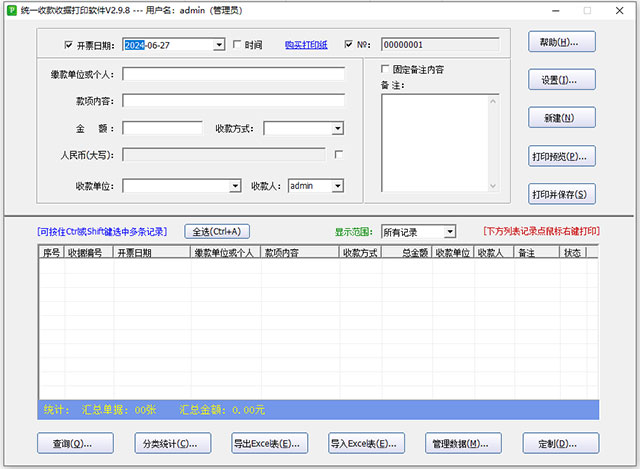Open 查询(Q)... search
Image resolution: width=640 pixels, height=469 pixels.
76,443
